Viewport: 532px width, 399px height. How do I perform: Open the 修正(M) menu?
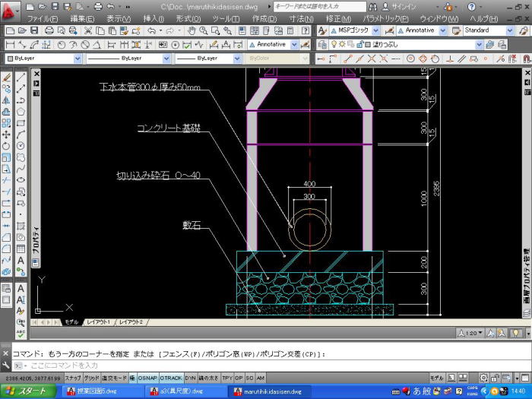coord(338,18)
